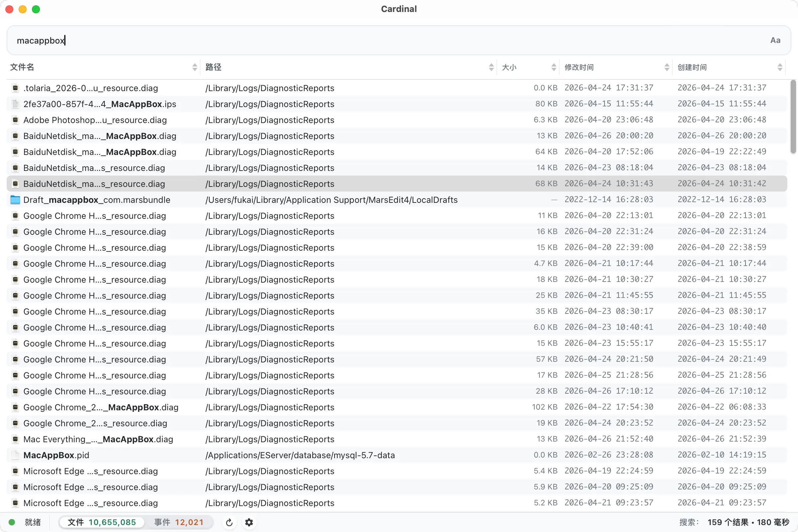798x532 pixels.
Task: Select the Adobe Photoshop resource.diag file
Action: tap(95, 120)
